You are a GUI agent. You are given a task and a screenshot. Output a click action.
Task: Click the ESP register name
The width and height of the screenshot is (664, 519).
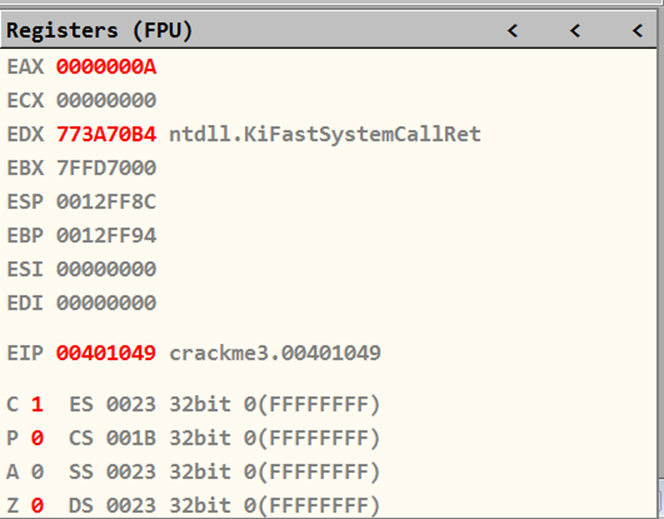pyautogui.click(x=25, y=202)
